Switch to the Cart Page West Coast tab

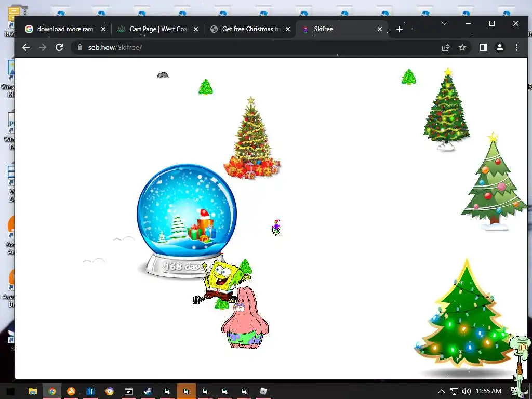(158, 29)
